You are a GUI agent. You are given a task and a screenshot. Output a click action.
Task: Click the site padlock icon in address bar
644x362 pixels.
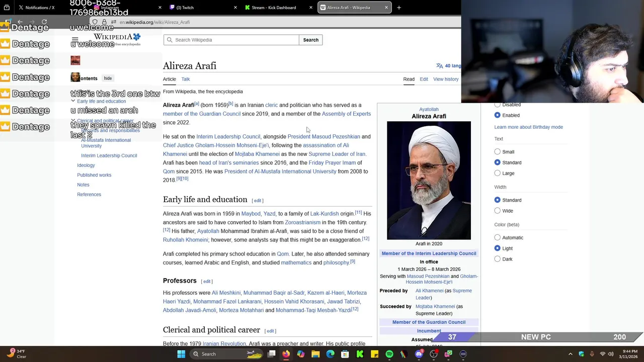tap(104, 22)
